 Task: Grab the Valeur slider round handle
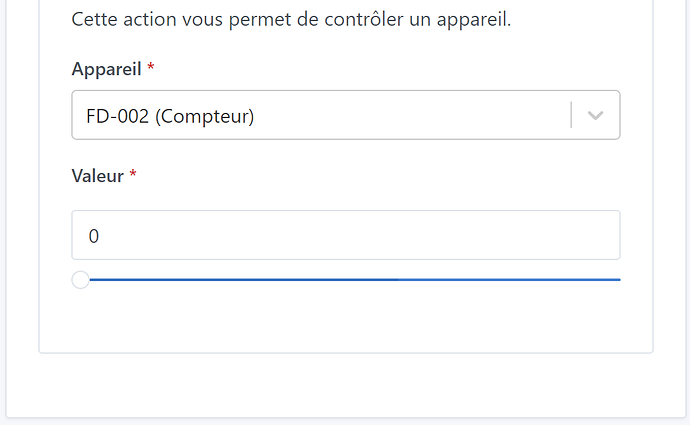pos(80,280)
